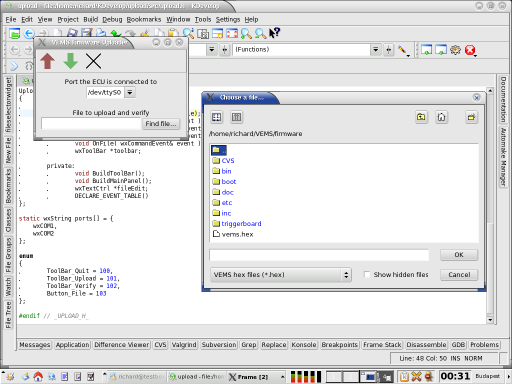Switch file dialog to list view icon
The width and height of the screenshot is (512, 384).
(x=216, y=117)
